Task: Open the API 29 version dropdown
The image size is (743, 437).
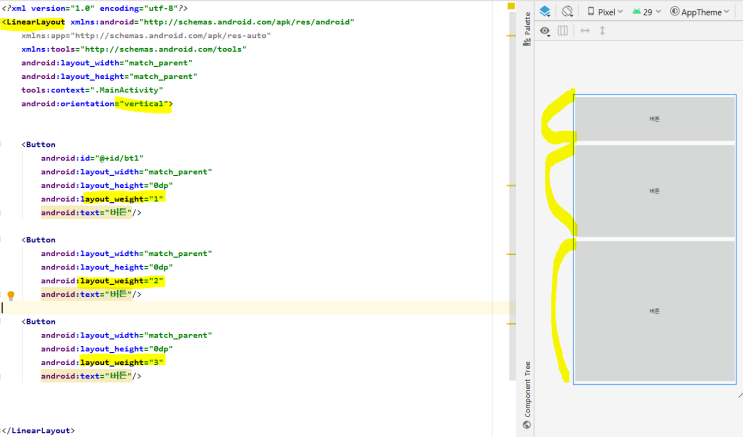Action: point(646,12)
